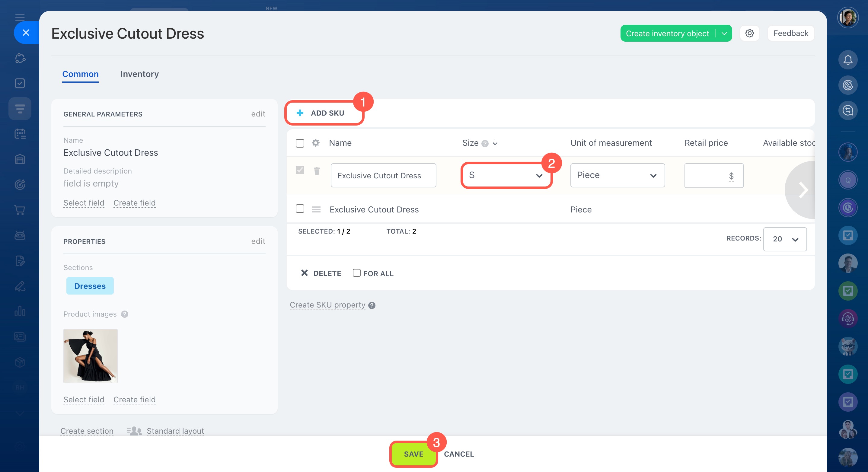The width and height of the screenshot is (868, 472).
Task: Click the dress product image thumbnail
Action: coord(90,356)
